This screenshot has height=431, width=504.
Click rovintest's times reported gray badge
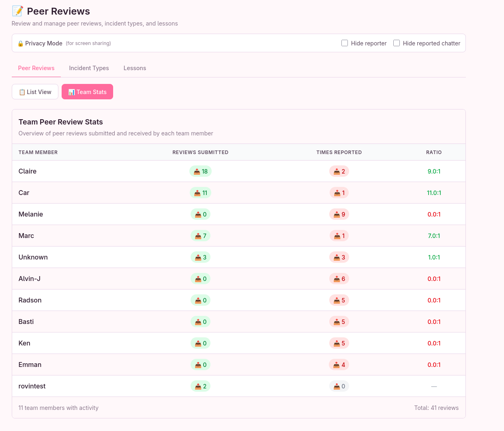point(339,386)
